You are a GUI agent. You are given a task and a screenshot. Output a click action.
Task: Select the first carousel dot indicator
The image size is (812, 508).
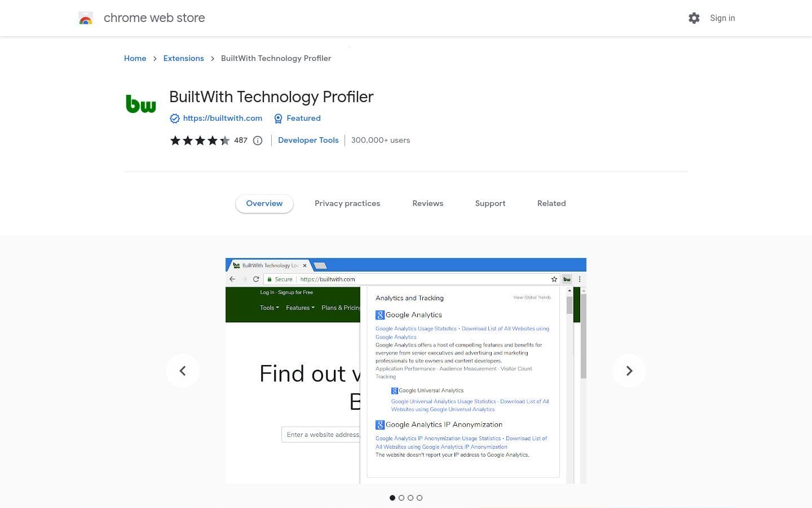click(392, 498)
